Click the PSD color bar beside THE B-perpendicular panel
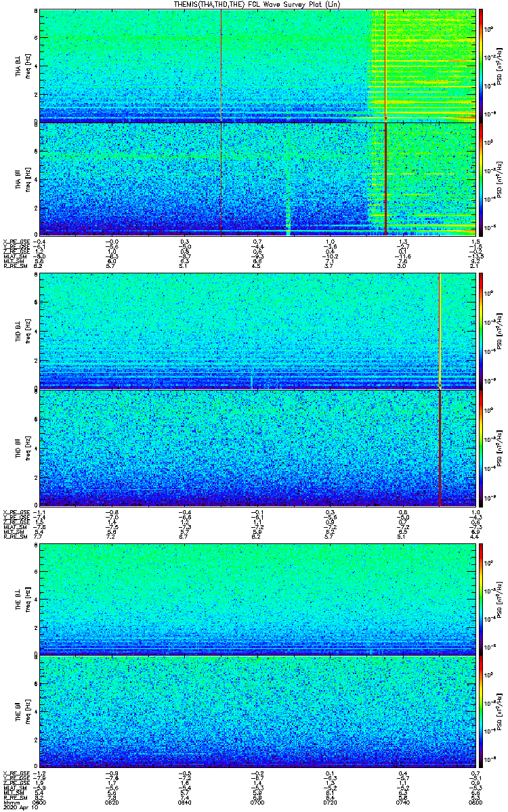 pos(482,598)
